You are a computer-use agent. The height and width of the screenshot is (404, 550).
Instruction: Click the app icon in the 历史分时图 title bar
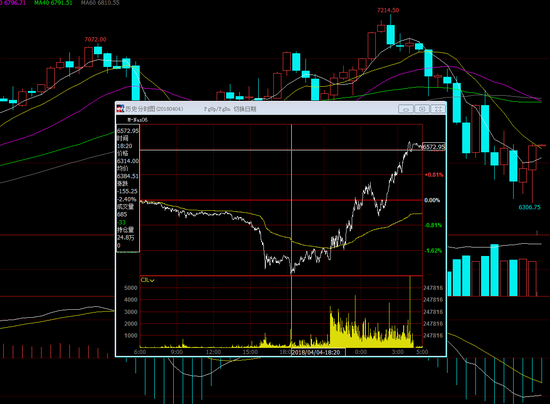(120, 109)
